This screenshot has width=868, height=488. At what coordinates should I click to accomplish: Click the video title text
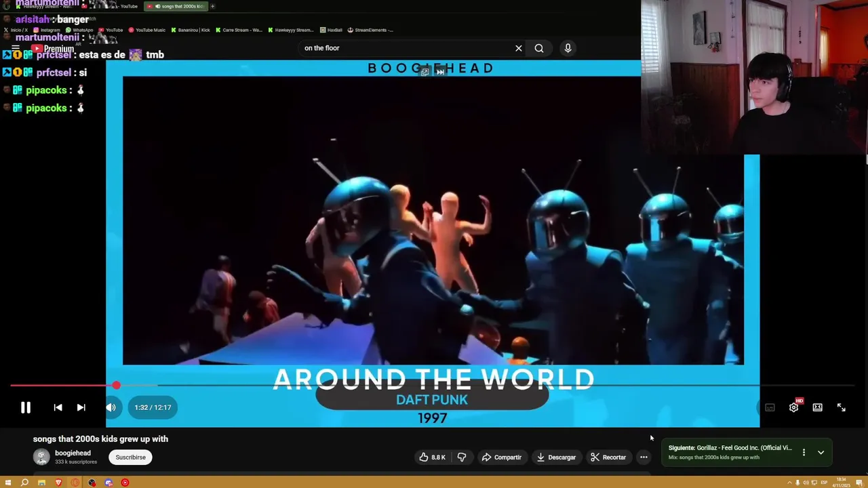[x=100, y=439]
